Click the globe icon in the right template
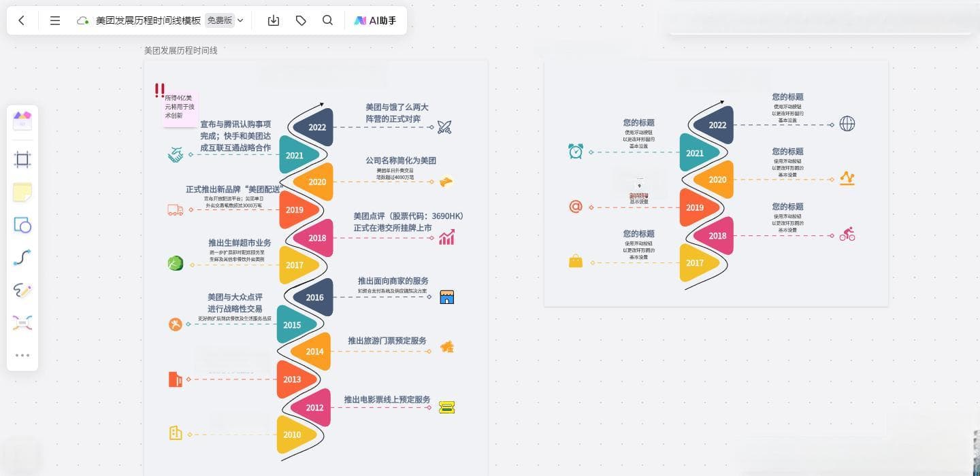The image size is (980, 476). [847, 124]
